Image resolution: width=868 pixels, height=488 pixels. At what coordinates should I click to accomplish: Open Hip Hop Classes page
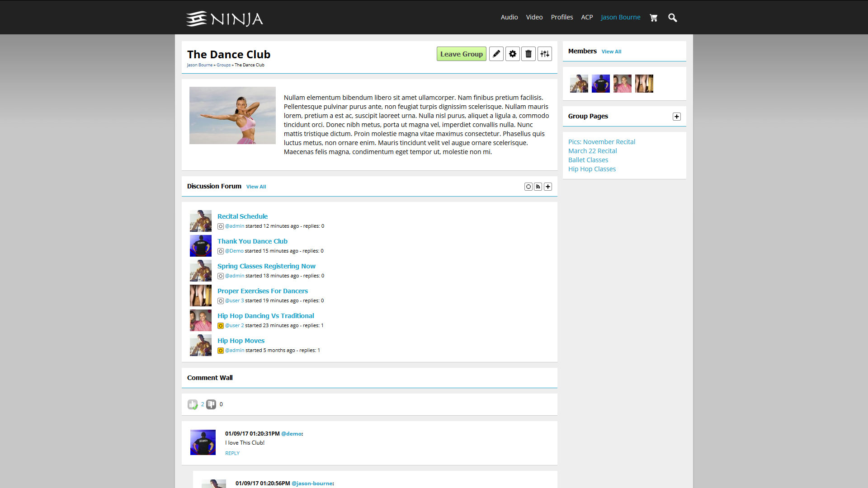click(x=592, y=169)
